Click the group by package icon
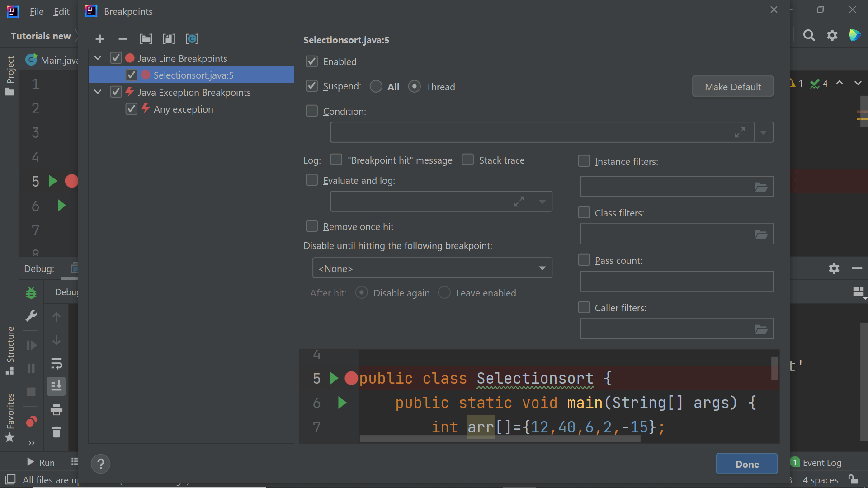Screen dimensions: 868x488 tap(146, 39)
